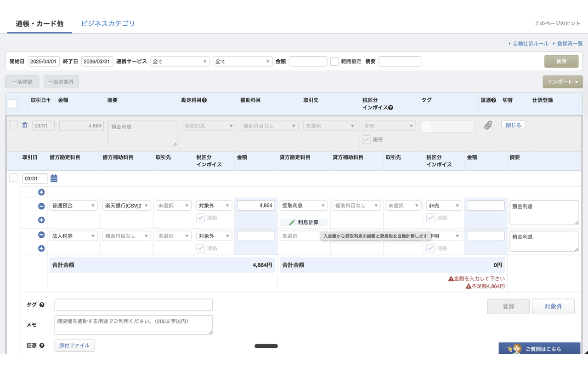Add a line below the 普通預金 row with the plus icon
Image resolution: width=588 pixels, height=368 pixels.
click(x=41, y=220)
